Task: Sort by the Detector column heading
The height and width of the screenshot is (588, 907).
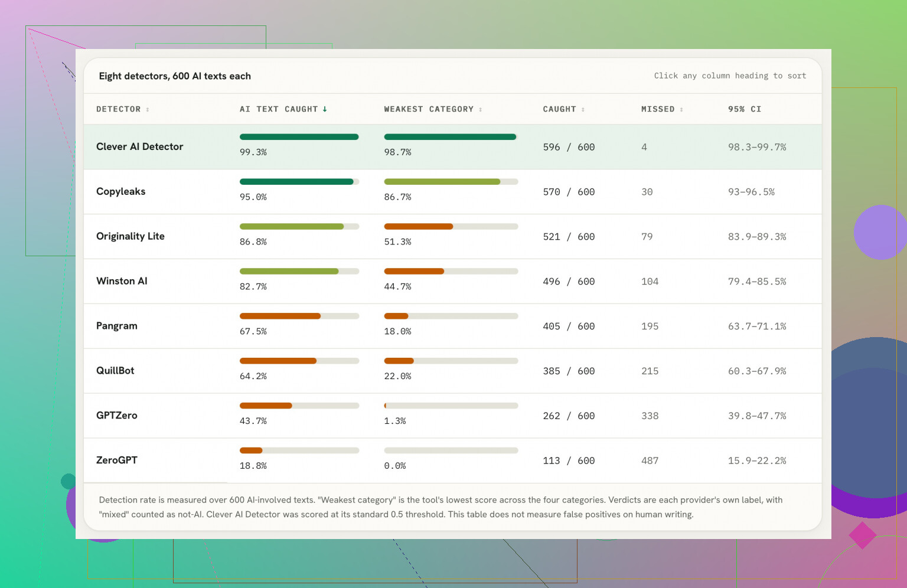Action: pos(123,109)
